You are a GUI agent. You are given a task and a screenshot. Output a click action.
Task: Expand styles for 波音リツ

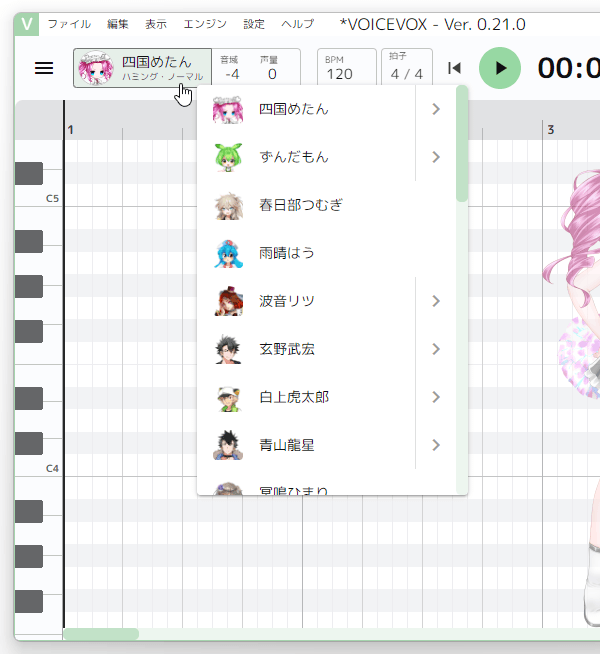[436, 301]
